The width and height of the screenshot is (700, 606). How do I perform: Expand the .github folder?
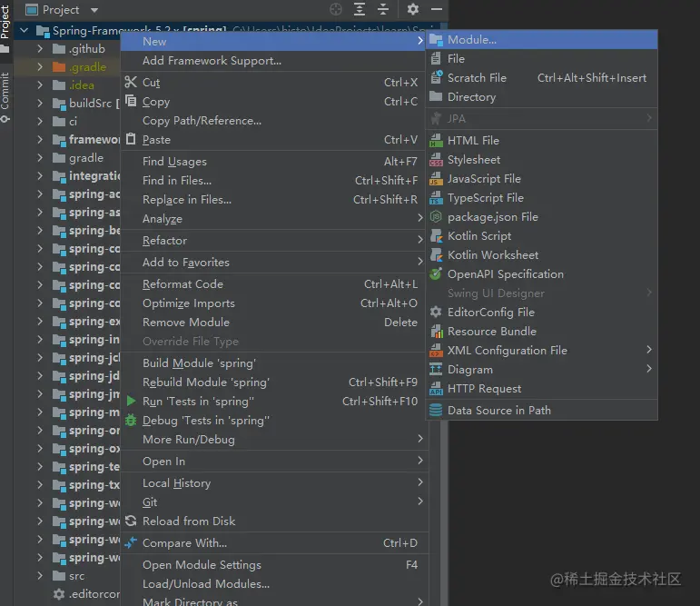[40, 49]
